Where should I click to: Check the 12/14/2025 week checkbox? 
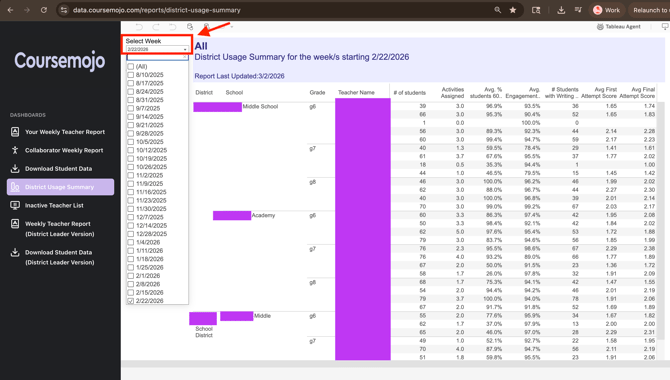pyautogui.click(x=131, y=225)
